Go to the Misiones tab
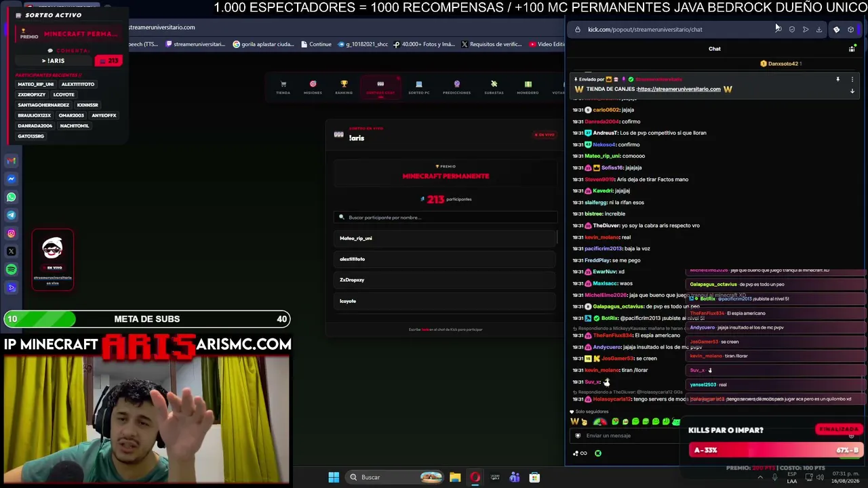The height and width of the screenshot is (488, 868). click(313, 88)
